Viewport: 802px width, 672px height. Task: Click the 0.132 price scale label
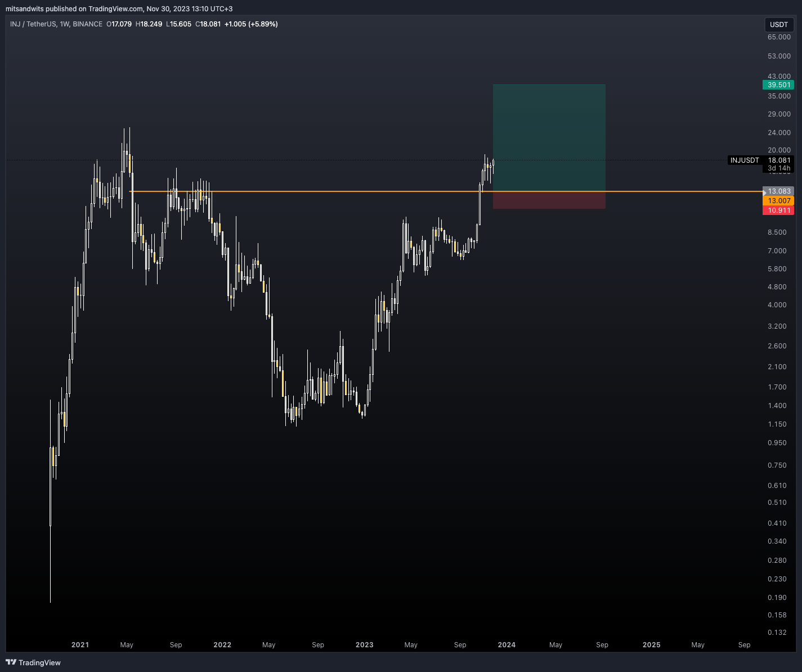777,633
